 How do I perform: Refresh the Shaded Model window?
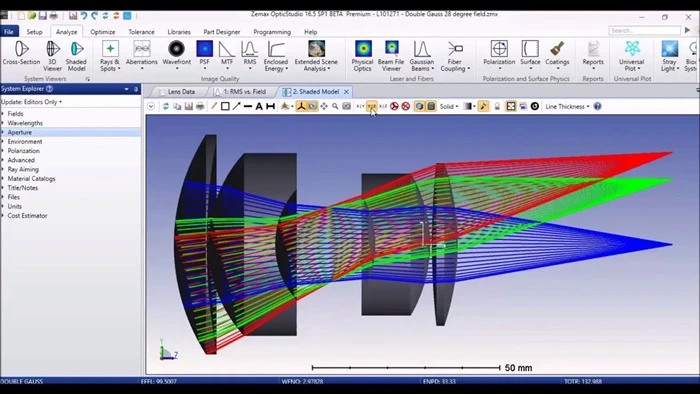click(x=166, y=106)
